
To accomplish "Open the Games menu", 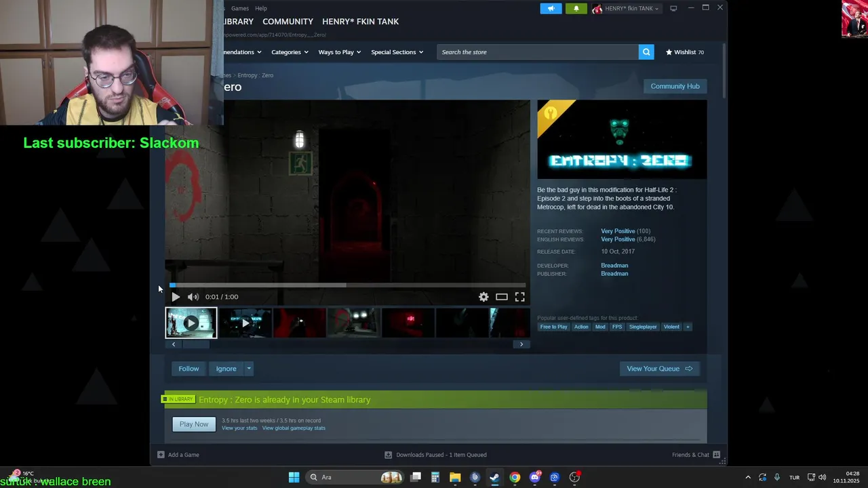I will coord(240,8).
